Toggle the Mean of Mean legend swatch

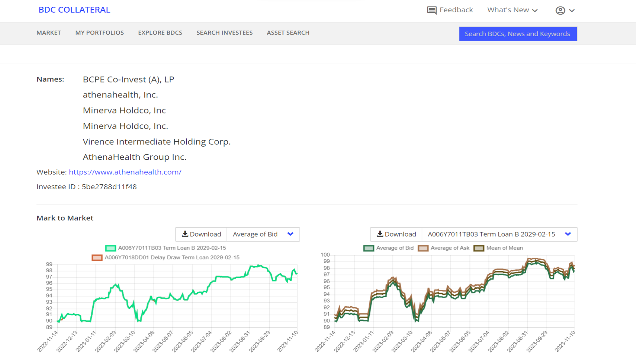(479, 248)
